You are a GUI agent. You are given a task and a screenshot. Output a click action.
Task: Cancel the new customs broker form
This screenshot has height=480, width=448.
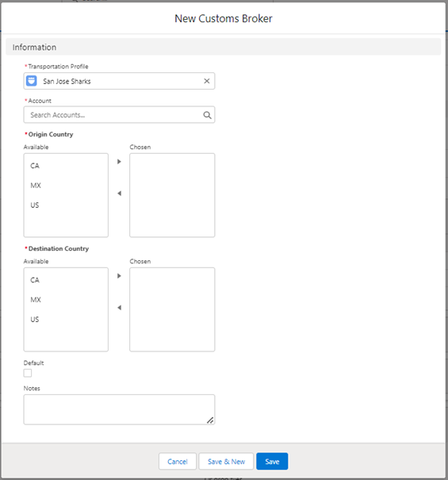[178, 461]
